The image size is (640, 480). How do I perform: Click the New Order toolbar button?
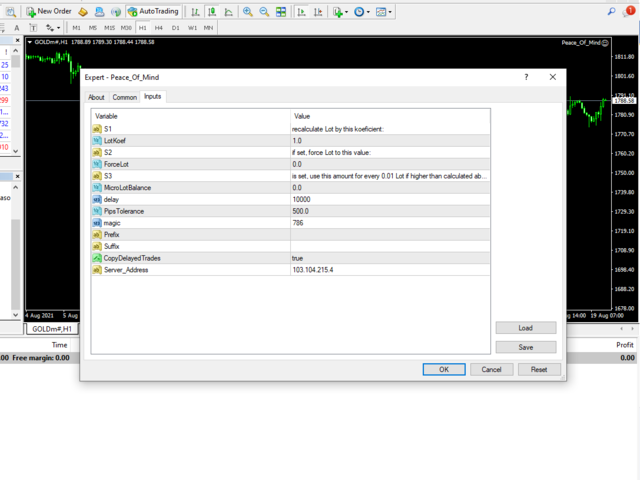[x=49, y=11]
